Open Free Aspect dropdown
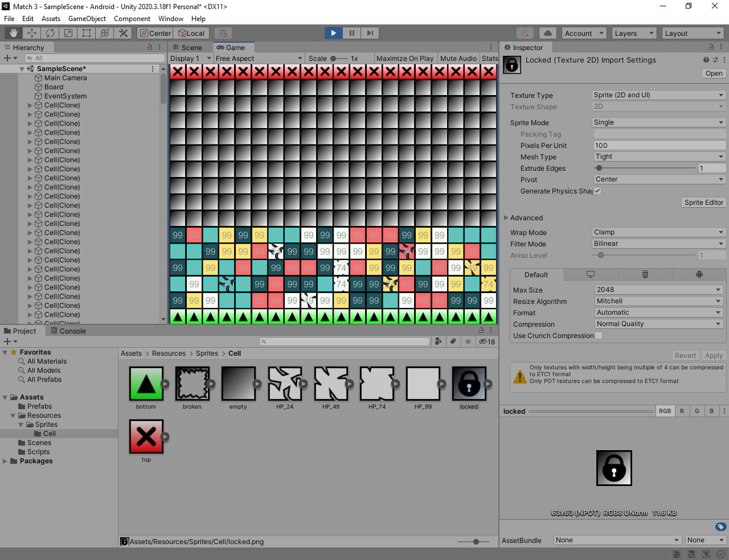 tap(259, 58)
